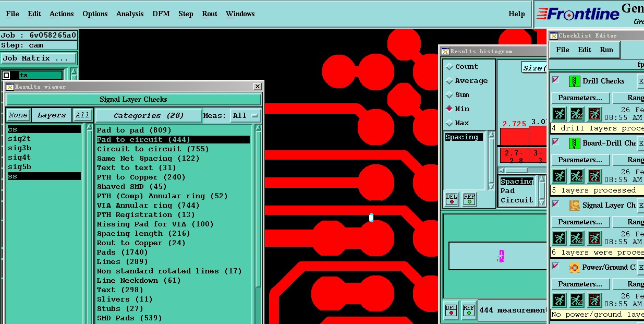Select the Count radio option

(x=449, y=67)
